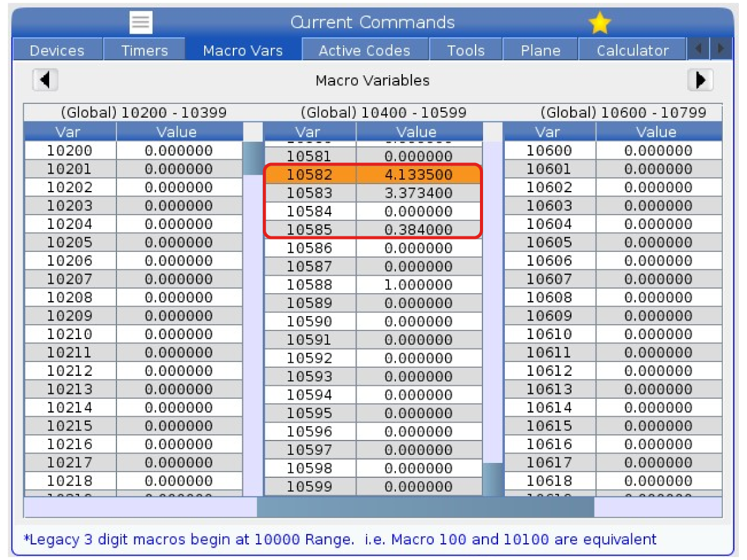
Task: Select highlighted variable 10582 cell
Action: pos(310,175)
